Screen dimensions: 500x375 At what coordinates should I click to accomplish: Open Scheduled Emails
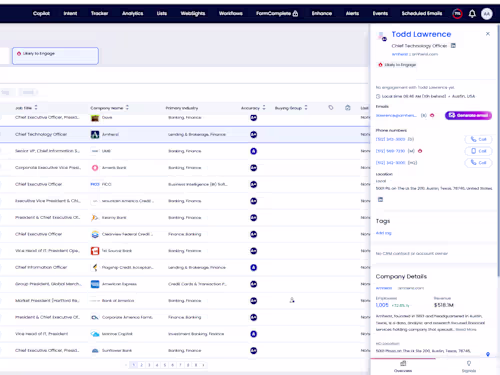tap(422, 13)
